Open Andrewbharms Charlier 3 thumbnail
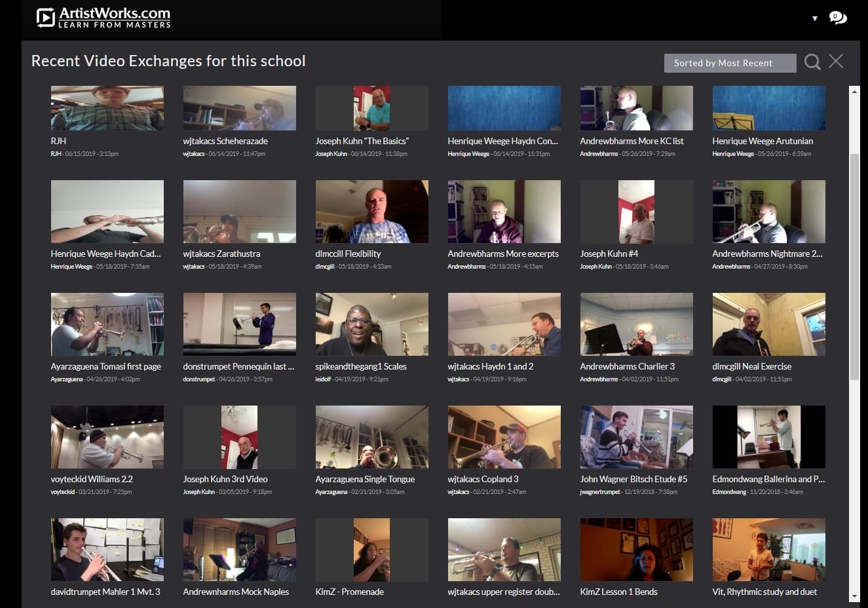Viewport: 868px width, 608px height. point(637,324)
